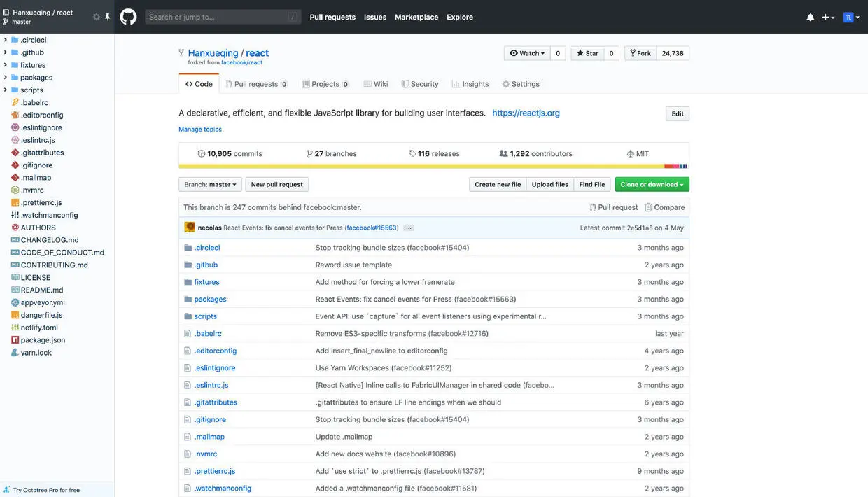The height and width of the screenshot is (497, 868).
Task: View 10,905 commits
Action: tap(230, 153)
